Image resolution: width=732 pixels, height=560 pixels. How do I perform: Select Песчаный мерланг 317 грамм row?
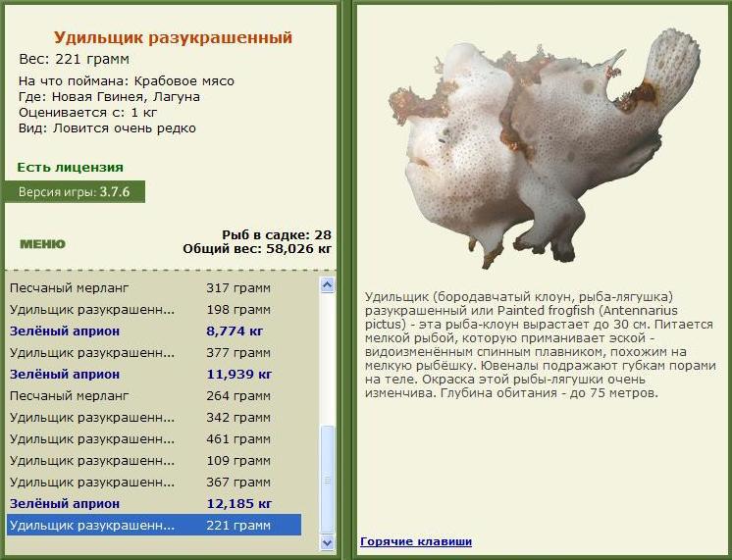tap(154, 288)
